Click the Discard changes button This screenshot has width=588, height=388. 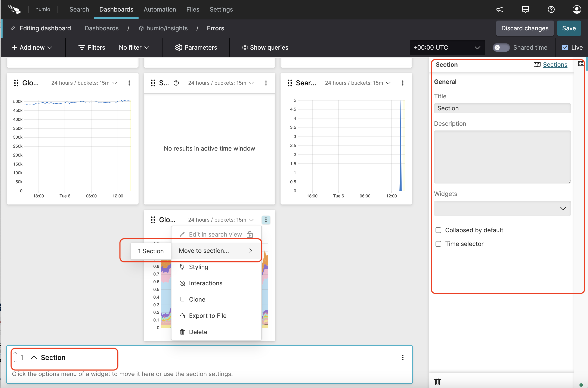(524, 28)
